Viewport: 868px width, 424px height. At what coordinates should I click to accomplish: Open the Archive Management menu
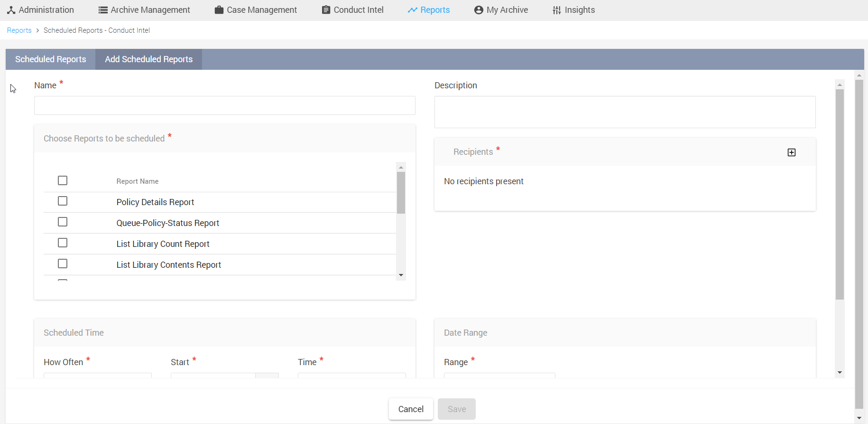tap(144, 10)
